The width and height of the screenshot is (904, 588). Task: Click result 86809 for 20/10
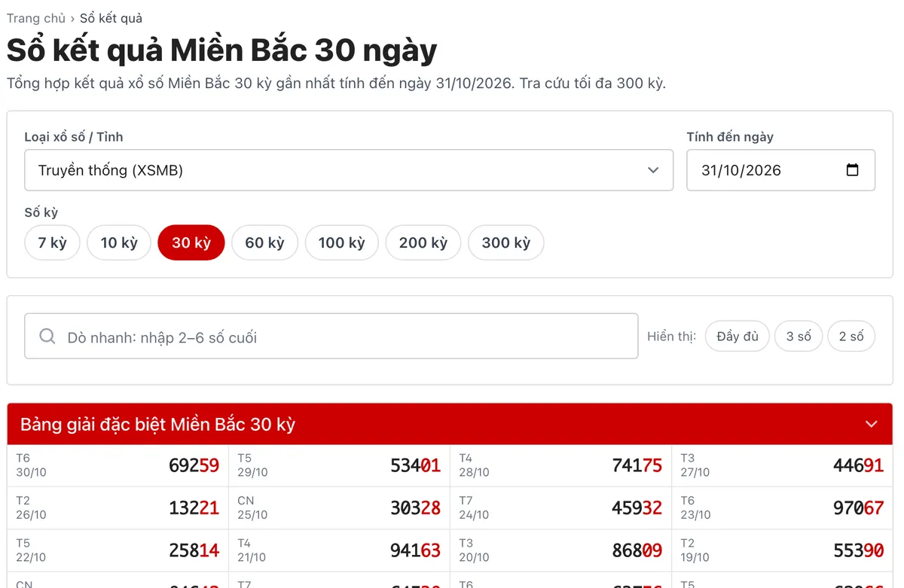click(637, 550)
